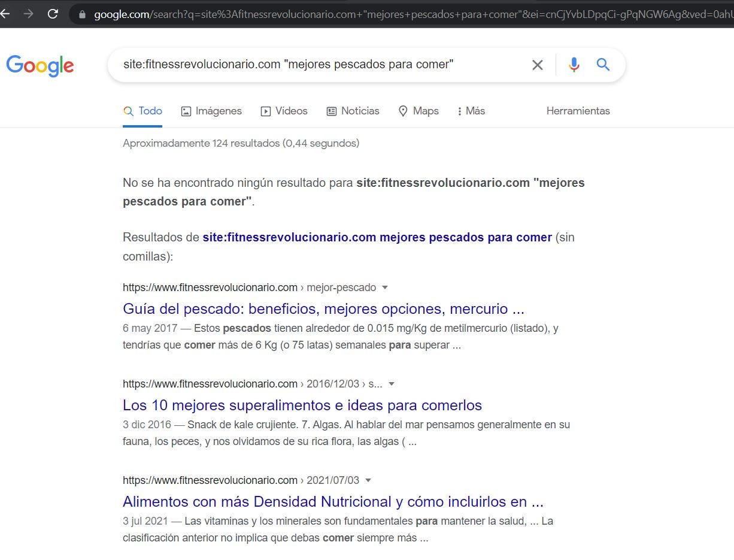Open the Más menu
Image resolution: width=734 pixels, height=560 pixels.
[x=471, y=111]
